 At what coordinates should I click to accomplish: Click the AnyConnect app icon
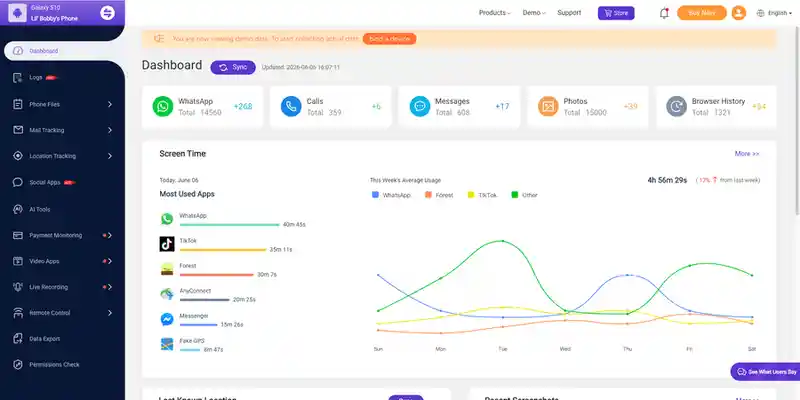(167, 294)
